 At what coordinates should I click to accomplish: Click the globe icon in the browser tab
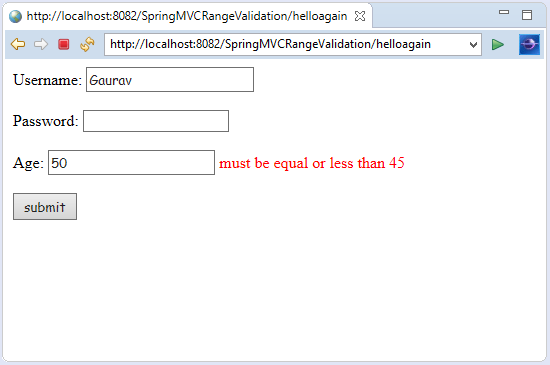pos(15,16)
